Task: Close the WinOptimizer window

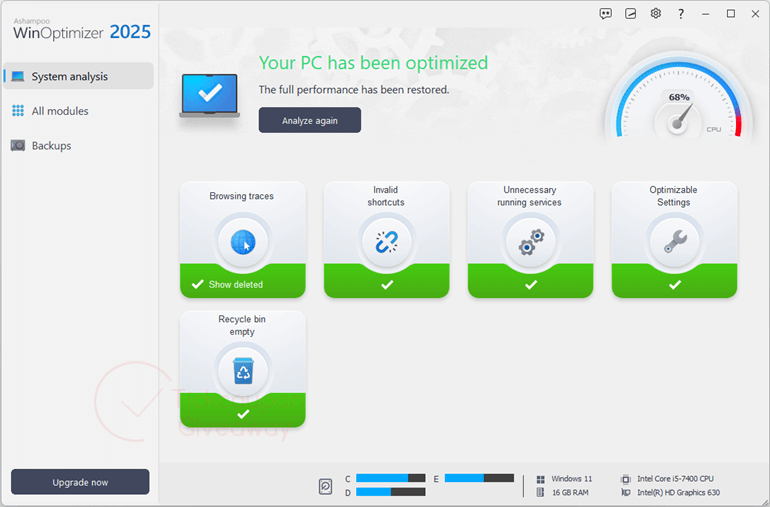Action: point(755,14)
